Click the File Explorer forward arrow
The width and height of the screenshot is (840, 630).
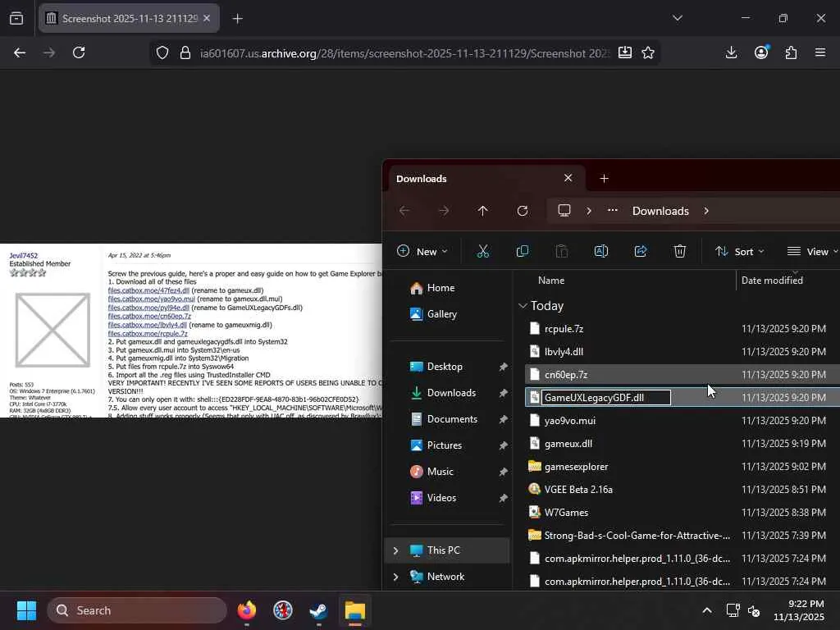click(x=444, y=211)
